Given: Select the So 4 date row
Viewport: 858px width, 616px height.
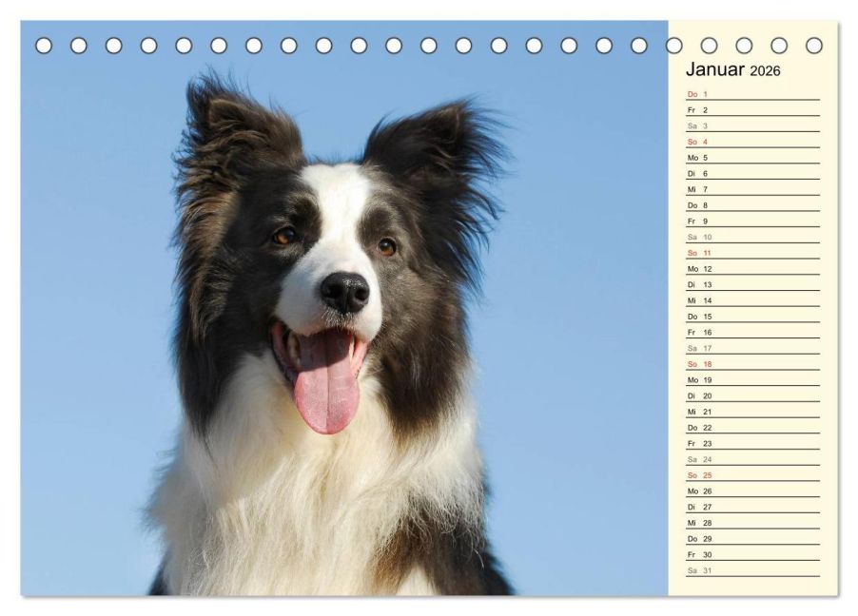Looking at the screenshot, I should (753, 142).
